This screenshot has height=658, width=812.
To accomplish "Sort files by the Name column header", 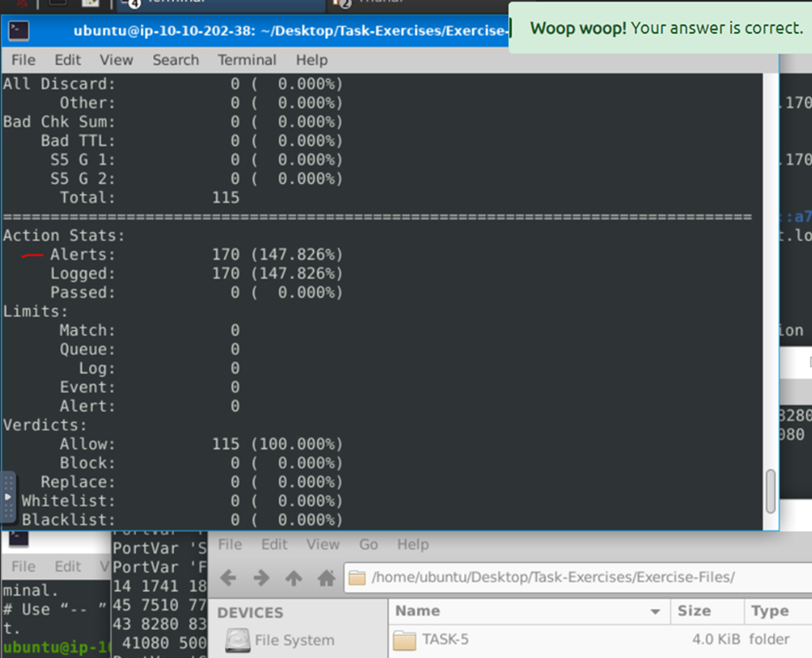I will (529, 611).
